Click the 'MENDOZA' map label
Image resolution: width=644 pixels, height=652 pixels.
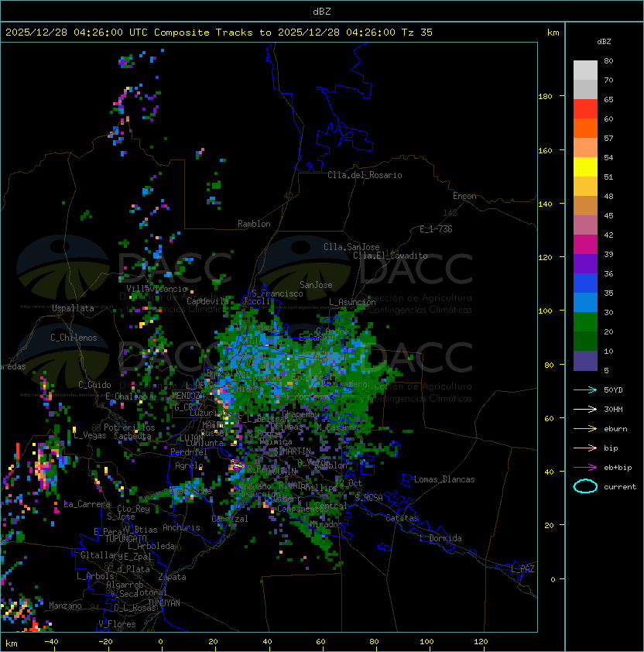click(188, 396)
